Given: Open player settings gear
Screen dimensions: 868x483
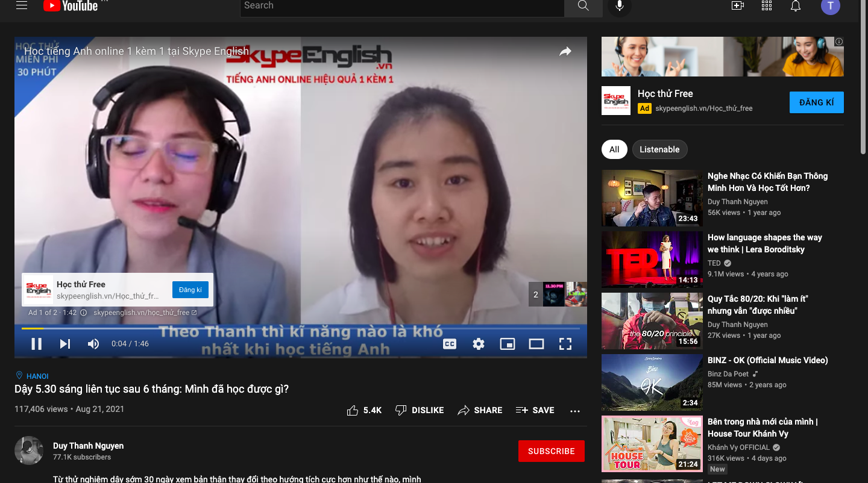Looking at the screenshot, I should point(479,344).
